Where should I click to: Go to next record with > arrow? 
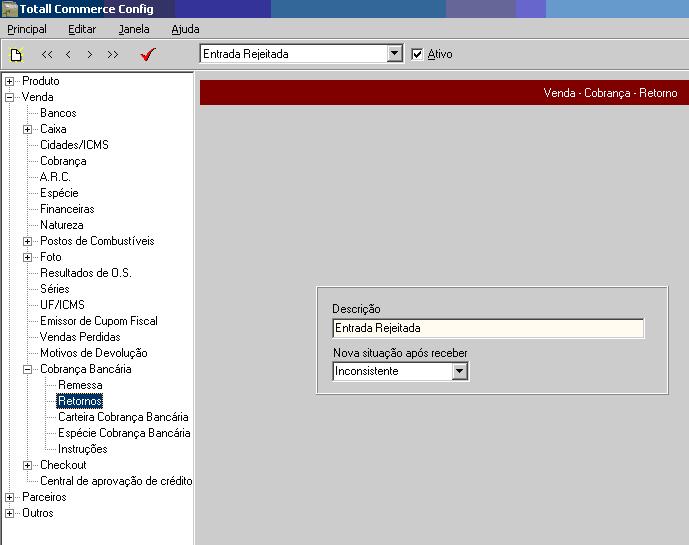[x=90, y=55]
